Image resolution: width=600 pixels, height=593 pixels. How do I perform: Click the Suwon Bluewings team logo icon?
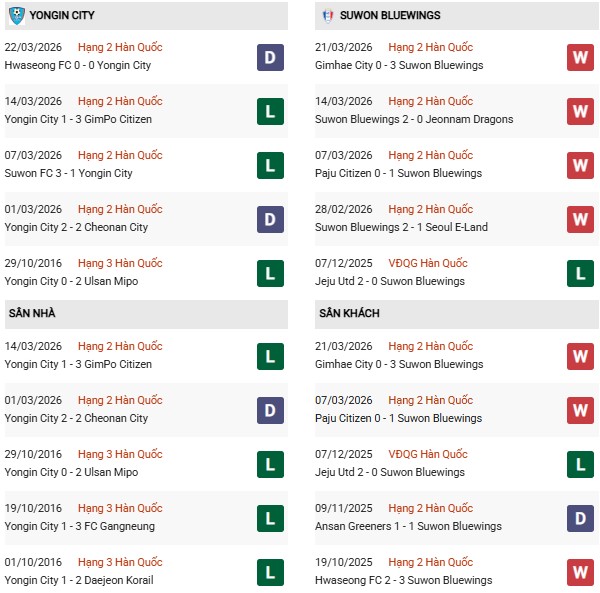click(x=329, y=16)
